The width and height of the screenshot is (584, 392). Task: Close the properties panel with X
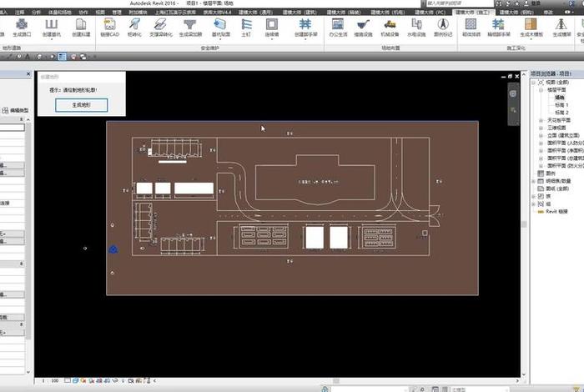28,74
